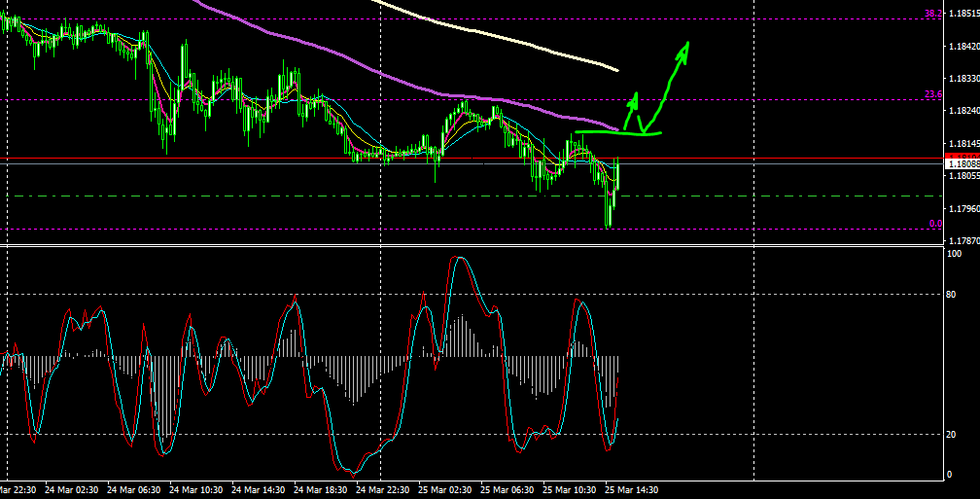The height and width of the screenshot is (499, 980).
Task: Click price axis value 1.18145
Action: (x=963, y=144)
